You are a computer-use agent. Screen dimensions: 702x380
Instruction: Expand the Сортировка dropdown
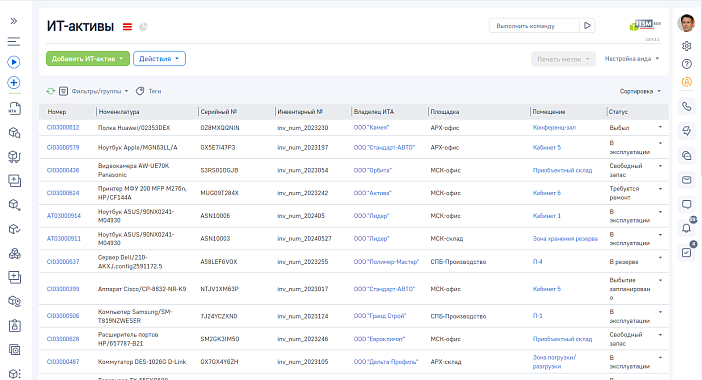pos(640,91)
